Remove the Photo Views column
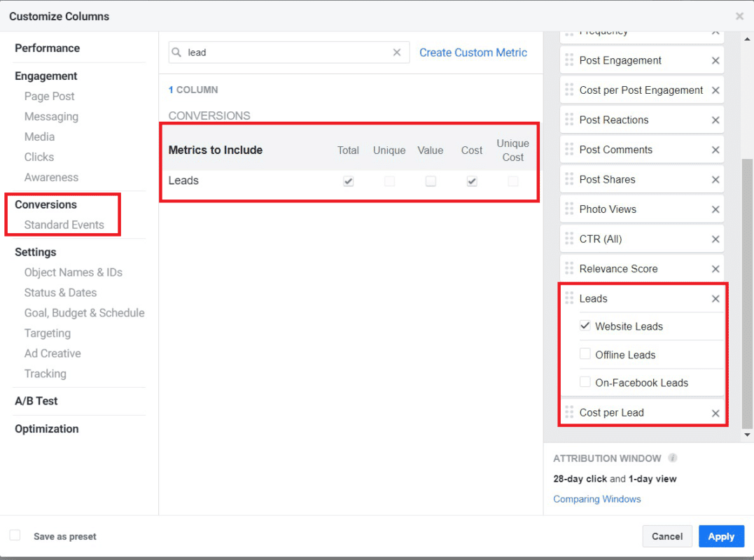 [x=715, y=209]
